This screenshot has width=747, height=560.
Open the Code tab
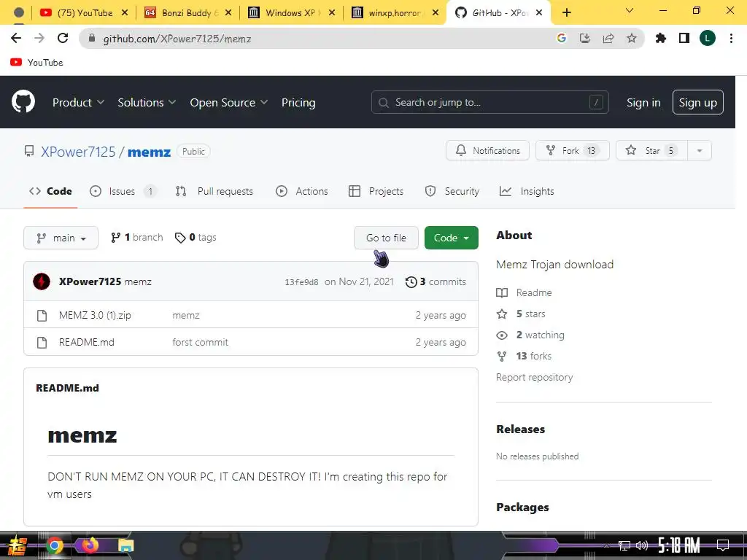tap(50, 191)
